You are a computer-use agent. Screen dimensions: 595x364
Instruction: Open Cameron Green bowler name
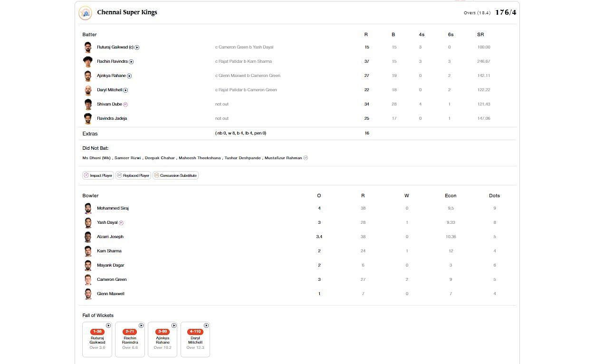(x=112, y=279)
